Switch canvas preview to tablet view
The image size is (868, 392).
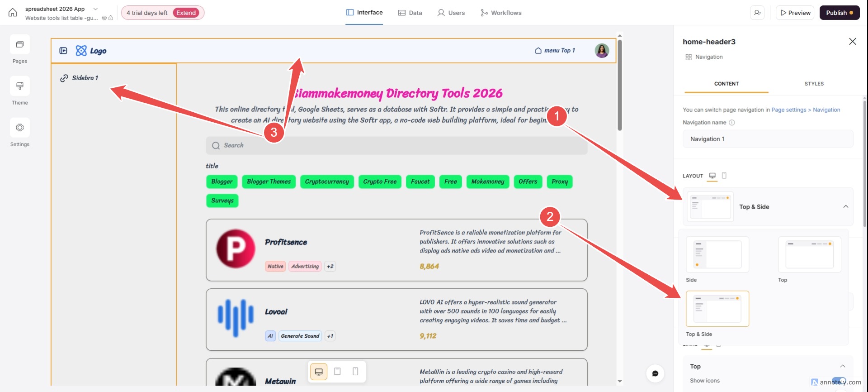tap(337, 372)
